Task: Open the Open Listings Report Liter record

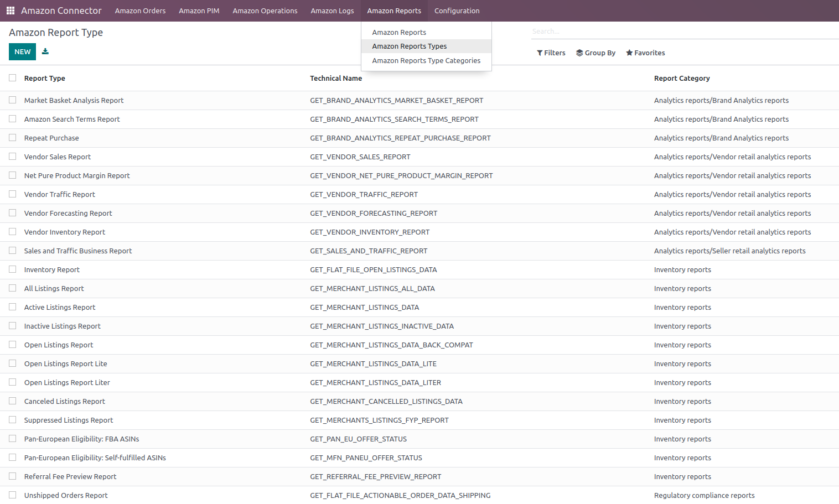Action: [x=67, y=383]
